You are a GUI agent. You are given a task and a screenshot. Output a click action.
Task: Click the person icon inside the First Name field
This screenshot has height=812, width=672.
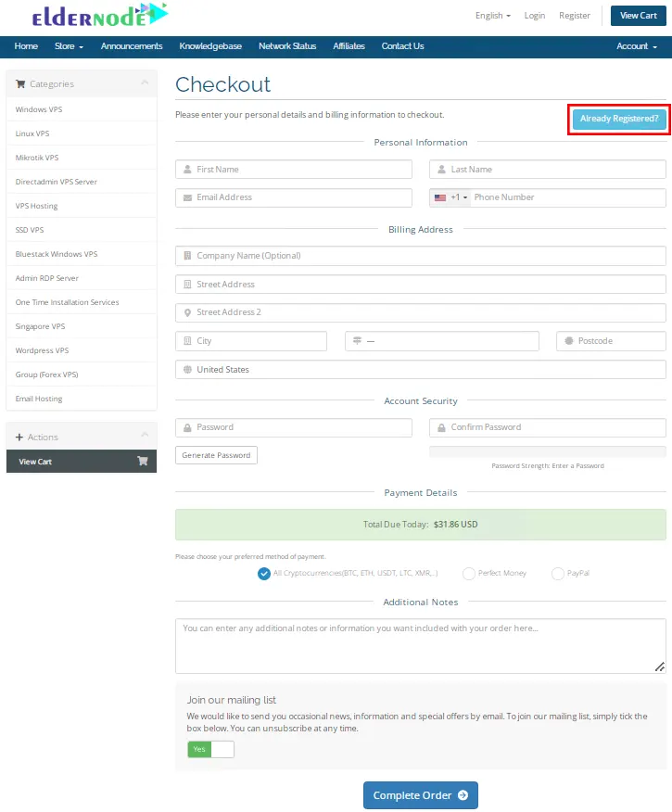click(x=186, y=169)
